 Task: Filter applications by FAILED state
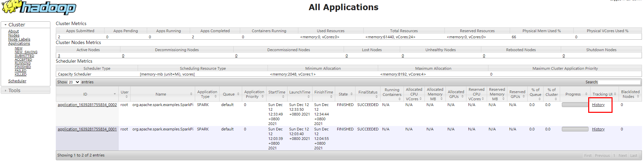20,71
